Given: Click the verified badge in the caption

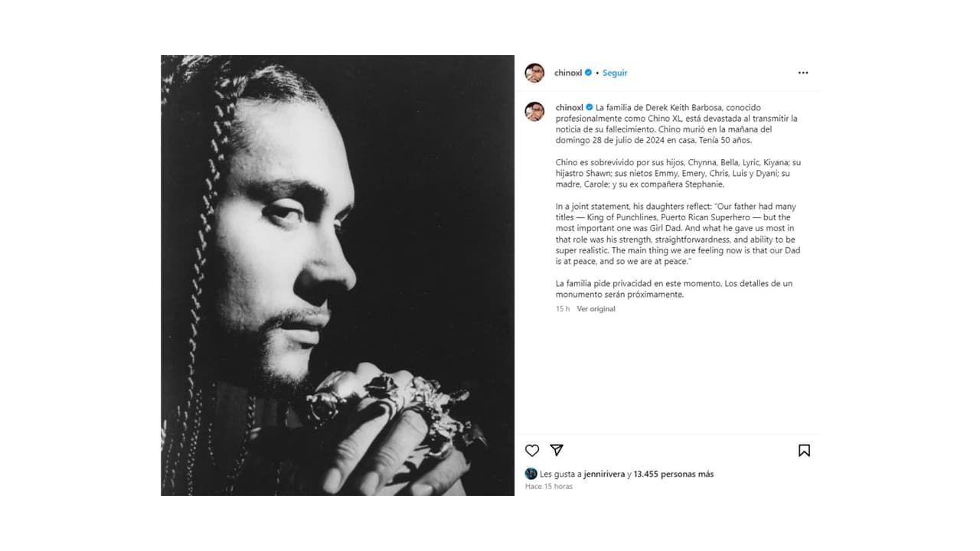Looking at the screenshot, I should [x=590, y=108].
